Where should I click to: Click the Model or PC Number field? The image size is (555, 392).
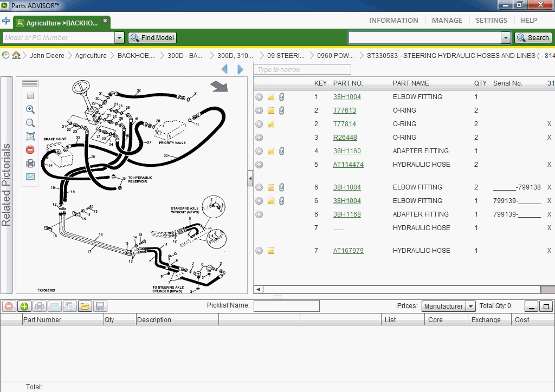[x=59, y=38]
